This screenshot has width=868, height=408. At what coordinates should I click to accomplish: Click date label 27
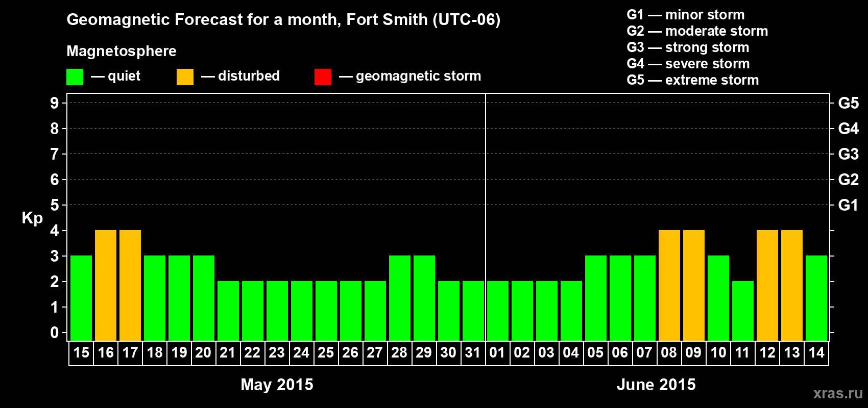click(x=375, y=352)
